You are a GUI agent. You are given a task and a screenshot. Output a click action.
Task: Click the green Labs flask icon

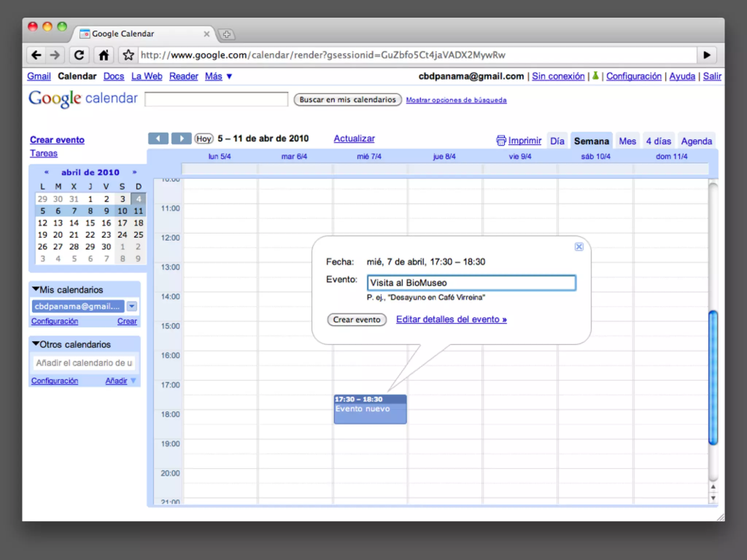pyautogui.click(x=595, y=76)
